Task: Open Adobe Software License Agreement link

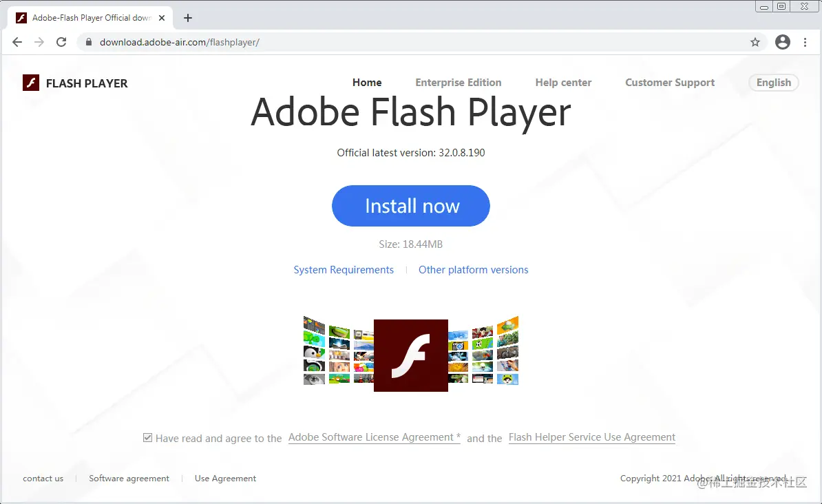Action: point(375,437)
